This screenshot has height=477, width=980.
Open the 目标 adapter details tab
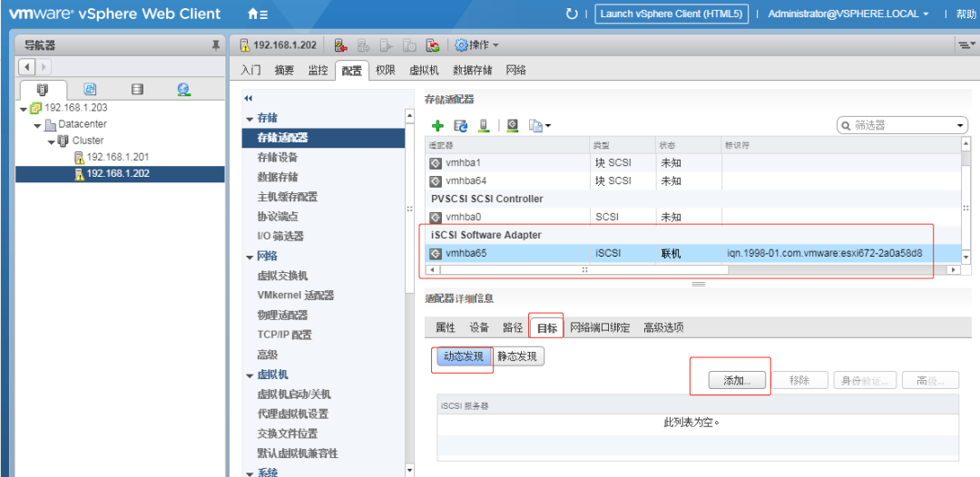click(x=547, y=327)
